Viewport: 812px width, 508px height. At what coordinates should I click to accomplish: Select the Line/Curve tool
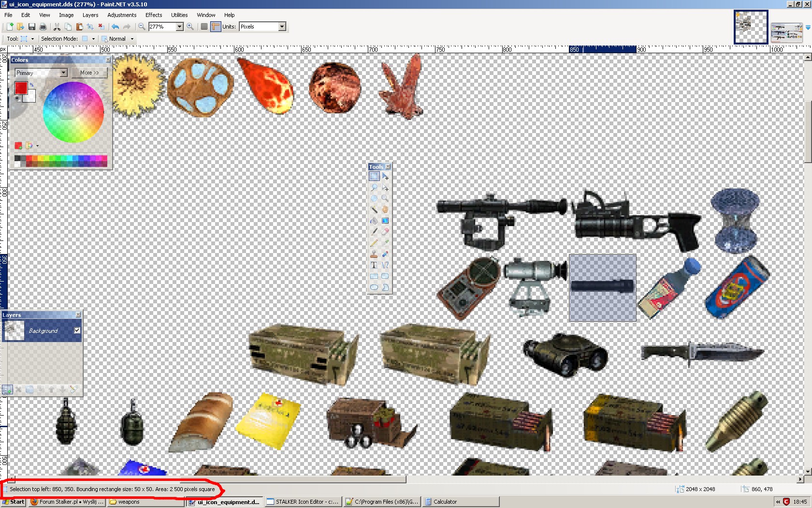pos(385,265)
